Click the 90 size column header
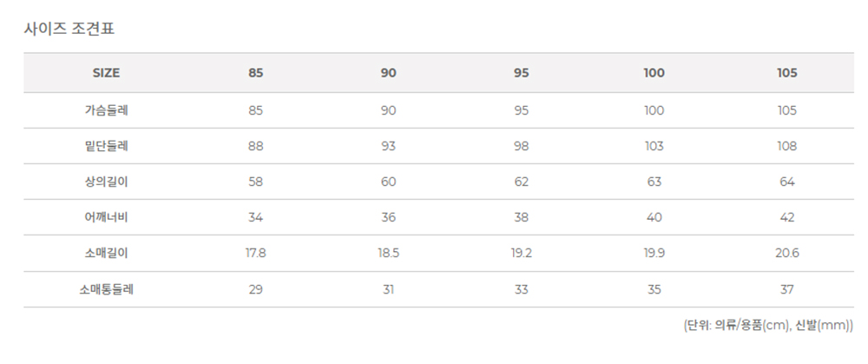 [x=389, y=73]
